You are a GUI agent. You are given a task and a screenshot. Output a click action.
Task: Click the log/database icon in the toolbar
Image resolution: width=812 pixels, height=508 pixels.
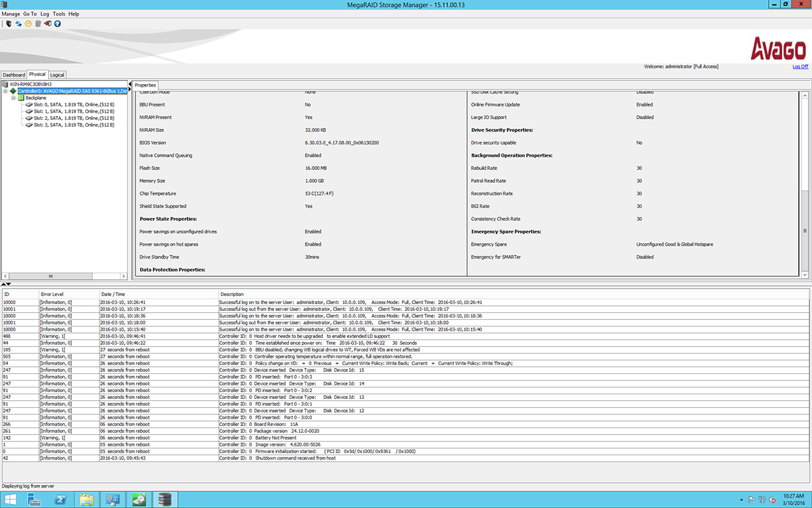click(38, 24)
